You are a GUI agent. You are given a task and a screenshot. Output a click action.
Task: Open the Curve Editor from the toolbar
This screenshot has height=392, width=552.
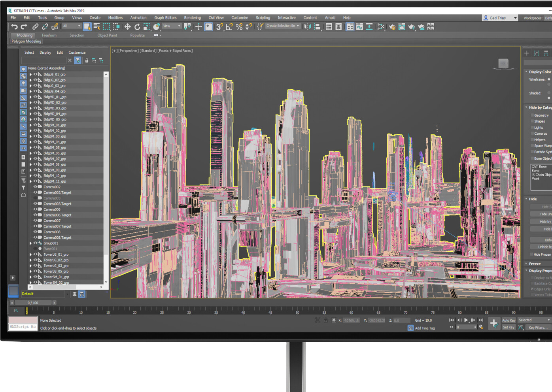(x=359, y=26)
